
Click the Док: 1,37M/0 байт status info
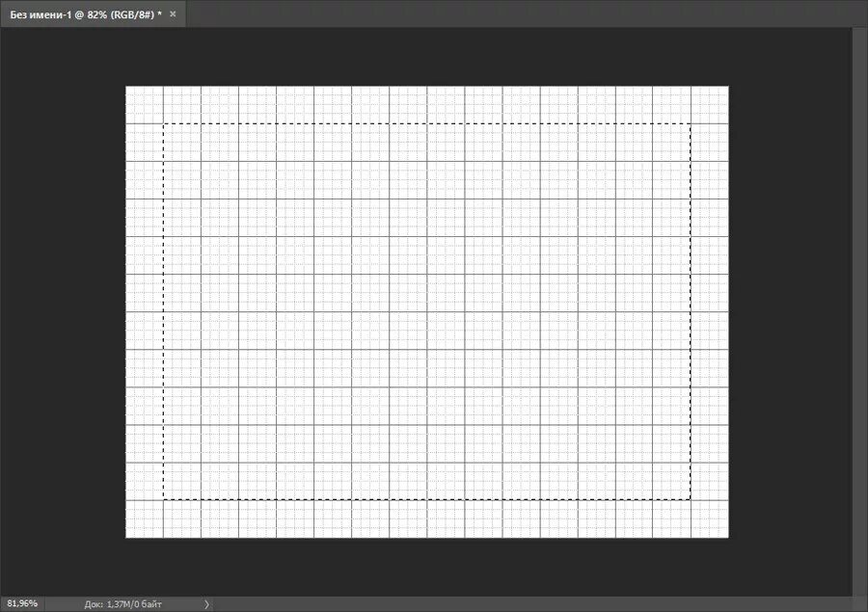[122, 604]
